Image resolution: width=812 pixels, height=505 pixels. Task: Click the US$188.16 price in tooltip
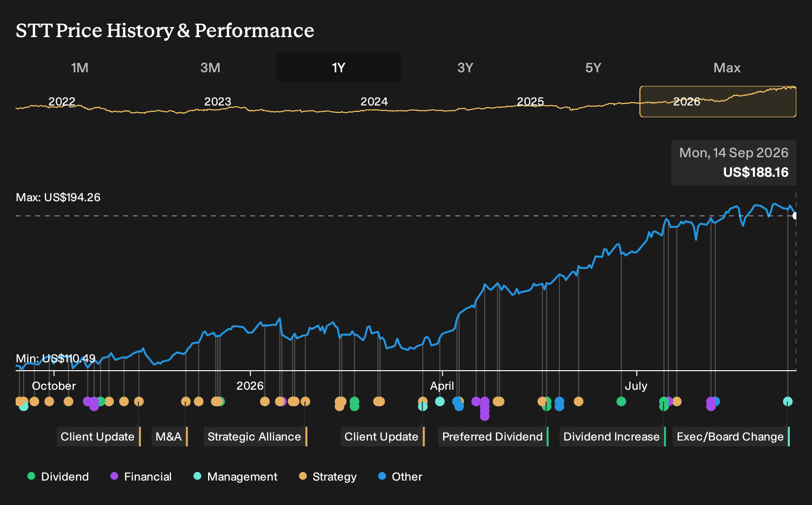tap(756, 172)
